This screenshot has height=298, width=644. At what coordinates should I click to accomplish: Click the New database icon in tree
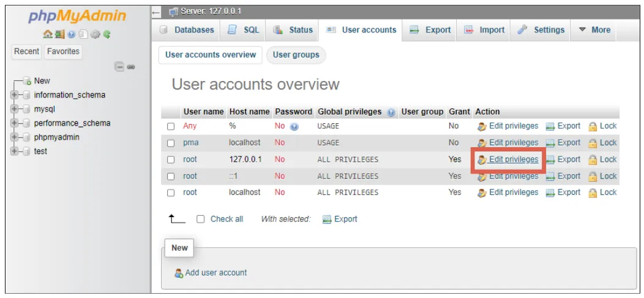click(x=27, y=81)
